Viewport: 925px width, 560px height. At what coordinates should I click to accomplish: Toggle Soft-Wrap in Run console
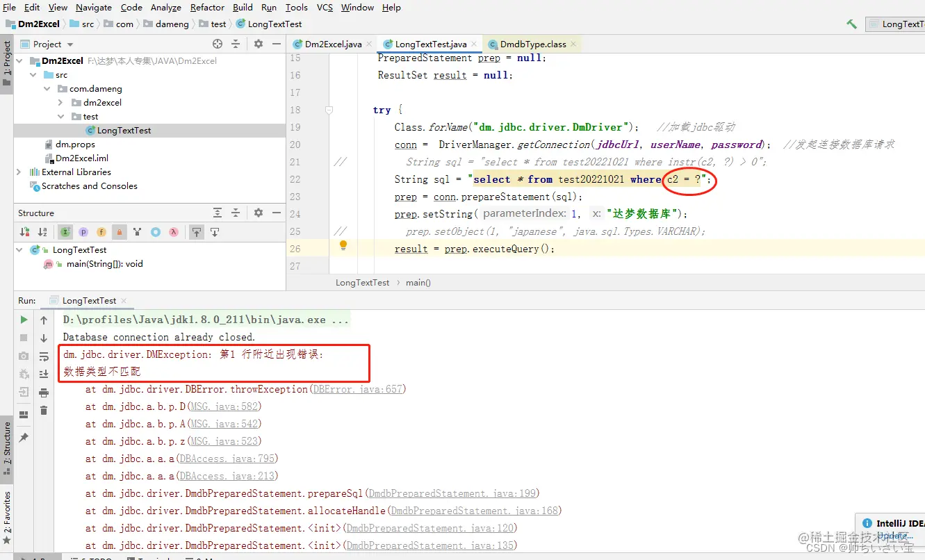[x=44, y=356]
